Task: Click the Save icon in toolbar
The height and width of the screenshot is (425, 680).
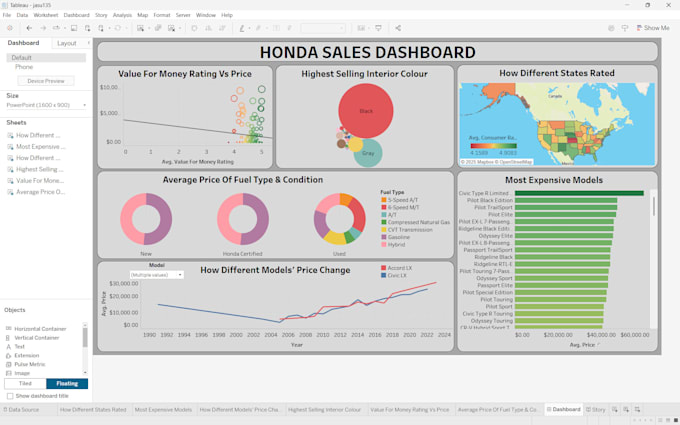Action: pyautogui.click(x=74, y=28)
